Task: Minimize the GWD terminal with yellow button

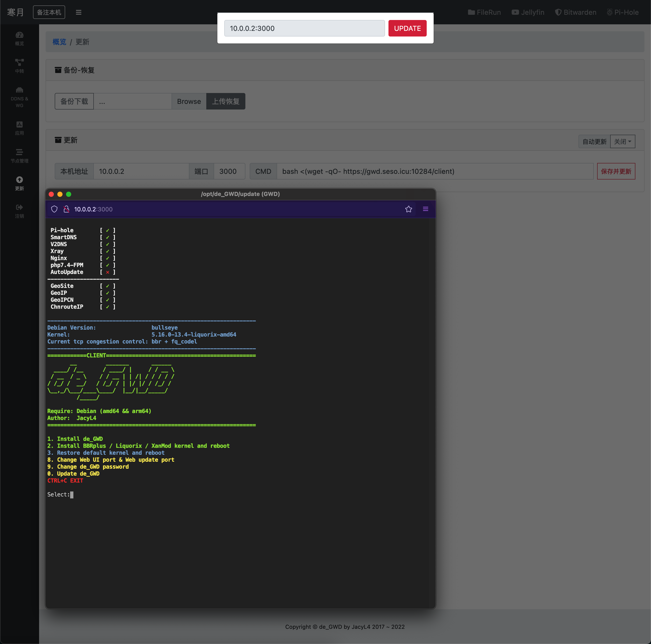Action: pyautogui.click(x=60, y=194)
